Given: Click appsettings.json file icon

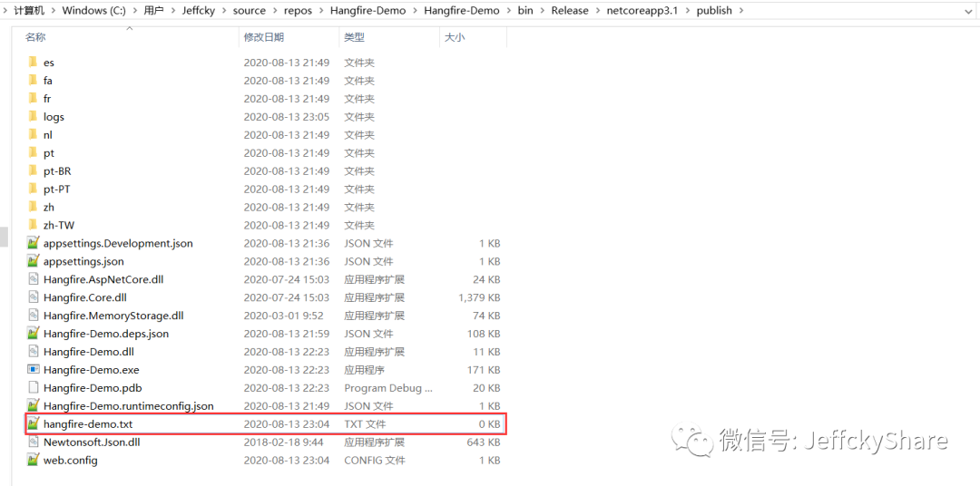Looking at the screenshot, I should (34, 262).
